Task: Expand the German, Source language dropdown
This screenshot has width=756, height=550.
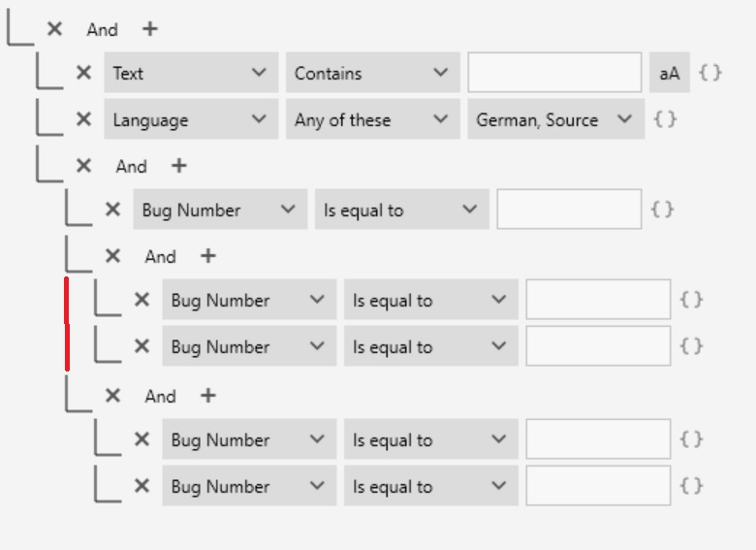Action: pos(554,119)
